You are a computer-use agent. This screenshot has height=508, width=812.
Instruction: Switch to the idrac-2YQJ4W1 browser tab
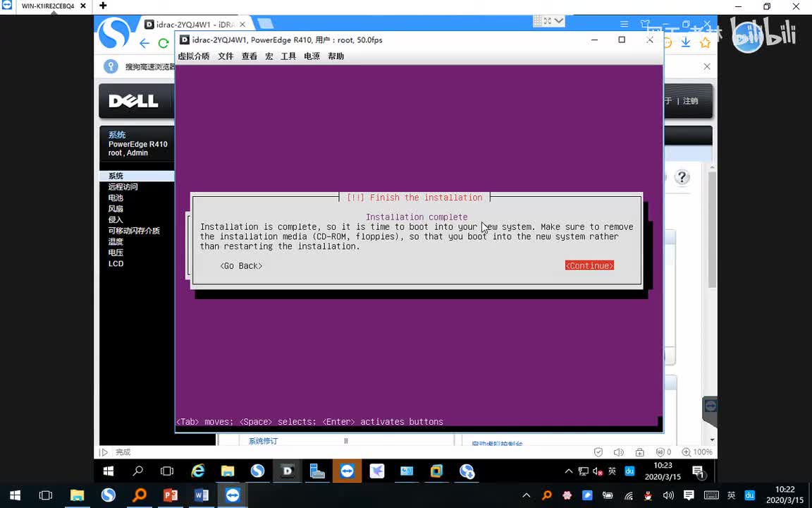click(196, 25)
